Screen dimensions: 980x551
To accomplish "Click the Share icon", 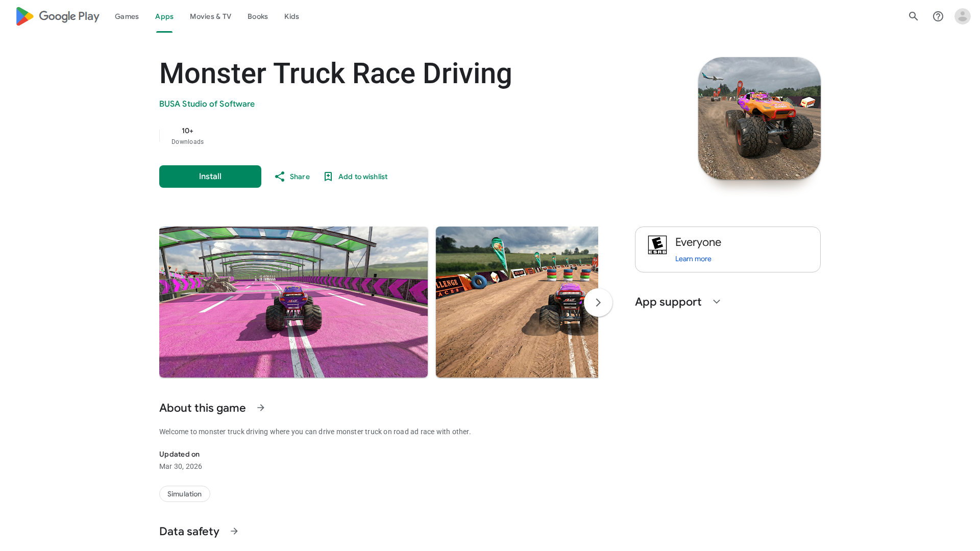I will pos(280,177).
